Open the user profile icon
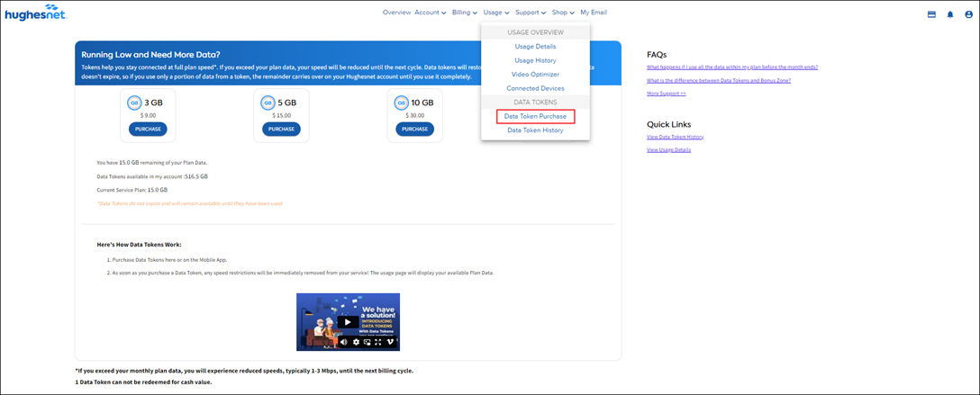Viewport: 980px width, 395px height. tap(966, 14)
